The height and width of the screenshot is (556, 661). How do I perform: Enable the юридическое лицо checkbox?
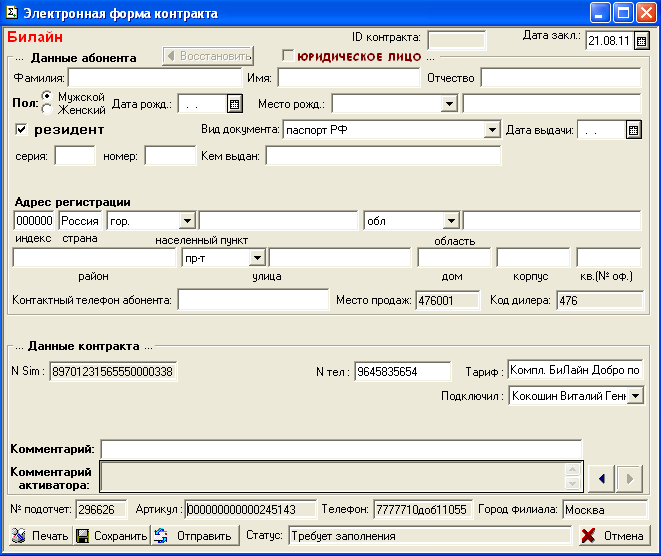(288, 55)
